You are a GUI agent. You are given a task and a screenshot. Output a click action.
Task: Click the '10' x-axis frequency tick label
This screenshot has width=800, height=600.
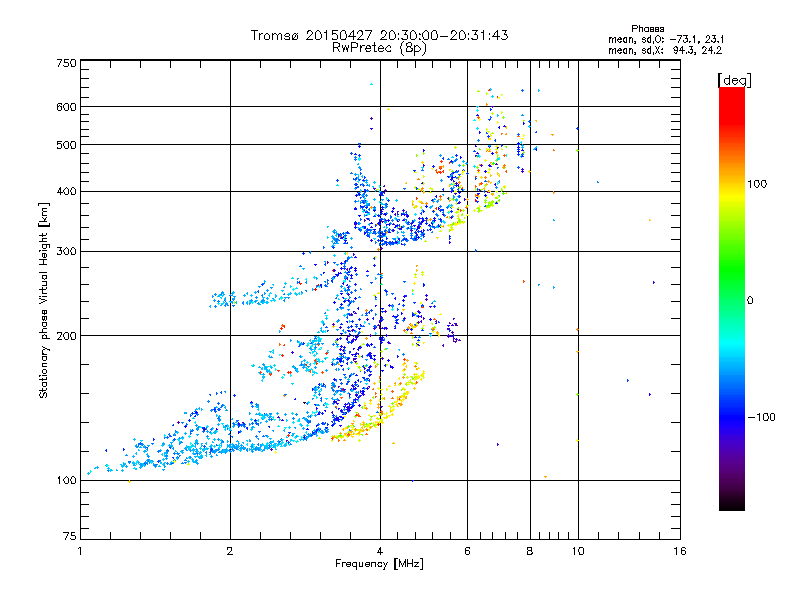pyautogui.click(x=578, y=551)
